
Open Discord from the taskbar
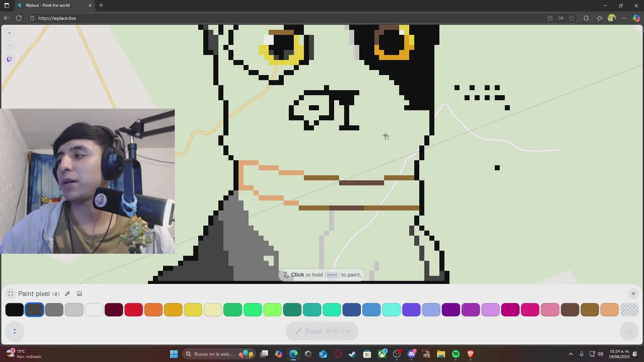pos(412,354)
